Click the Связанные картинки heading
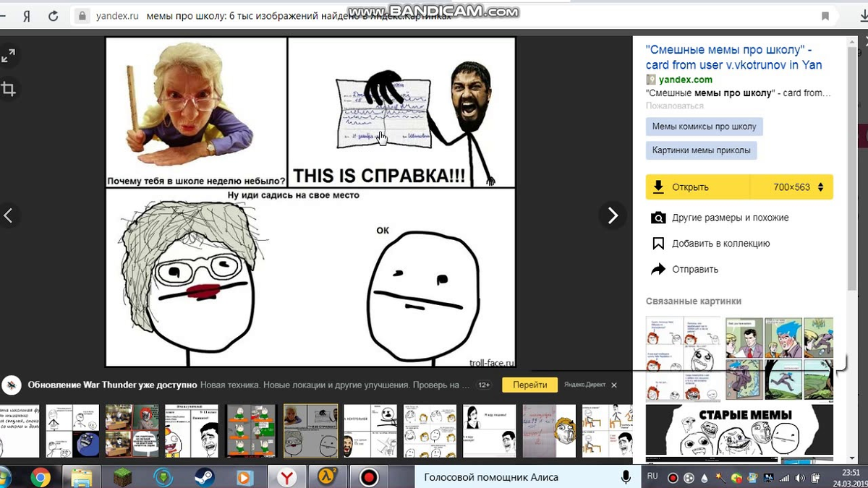Screen dimensions: 868x488 click(693, 301)
